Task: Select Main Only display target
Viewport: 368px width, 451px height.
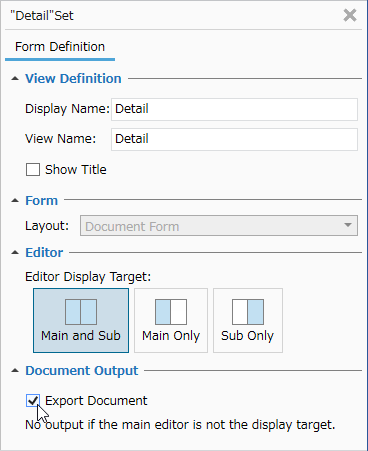Action: [x=171, y=320]
